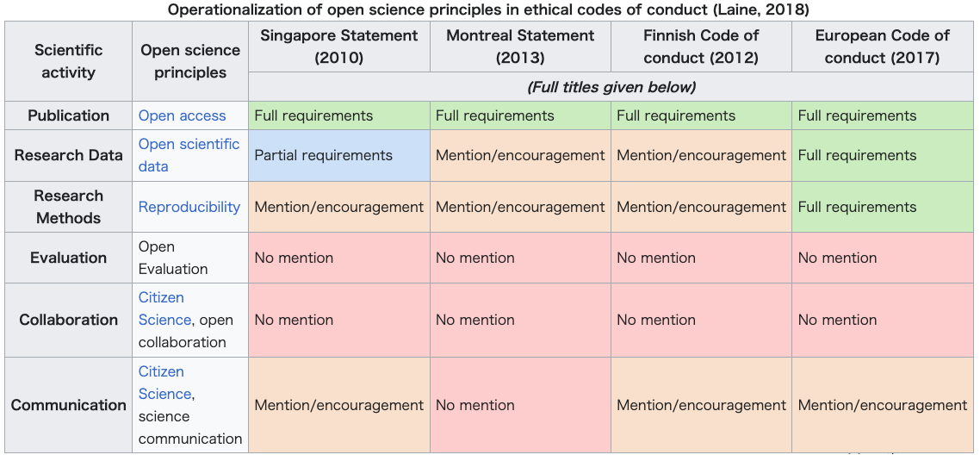This screenshot has height=461, width=980.
Task: Click Montreal No mention cell in Communication row
Action: point(520,405)
